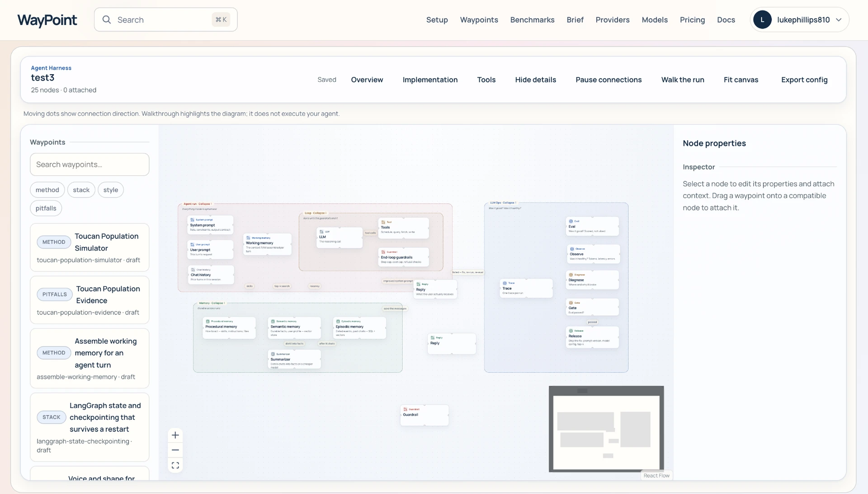Open the lukephillips810 account dropdown chevron
868x494 pixels.
pyautogui.click(x=839, y=20)
